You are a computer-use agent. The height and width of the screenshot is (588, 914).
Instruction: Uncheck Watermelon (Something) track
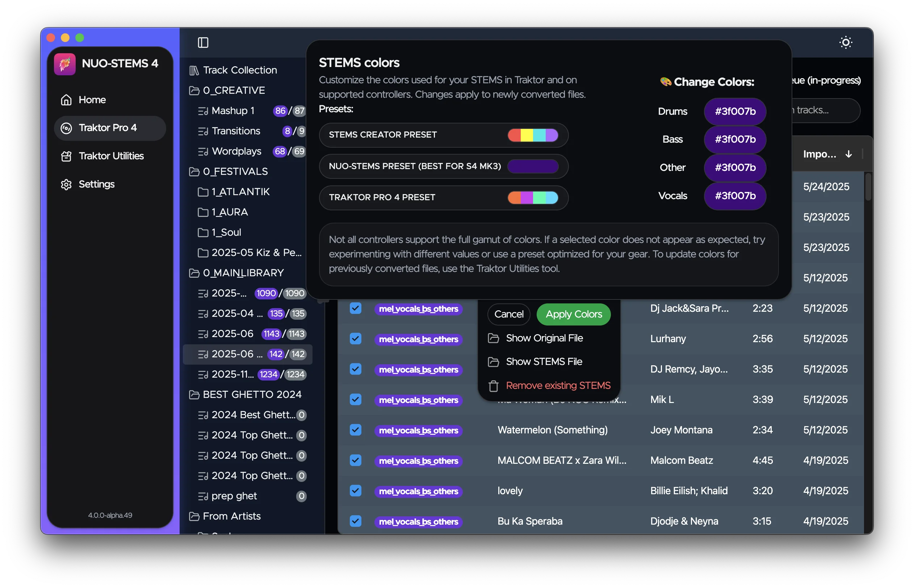coord(356,430)
